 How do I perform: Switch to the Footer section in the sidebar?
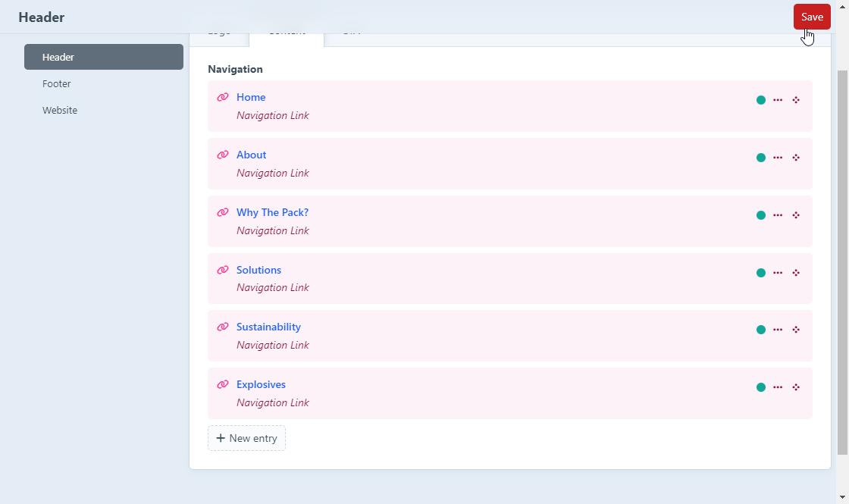(57, 84)
